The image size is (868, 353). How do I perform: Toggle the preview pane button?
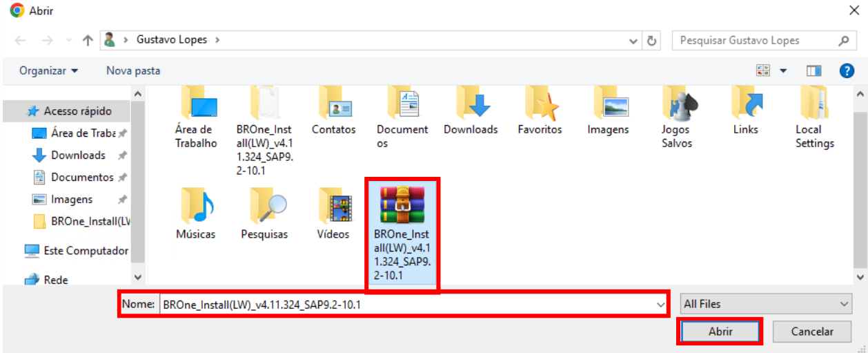[x=814, y=70]
